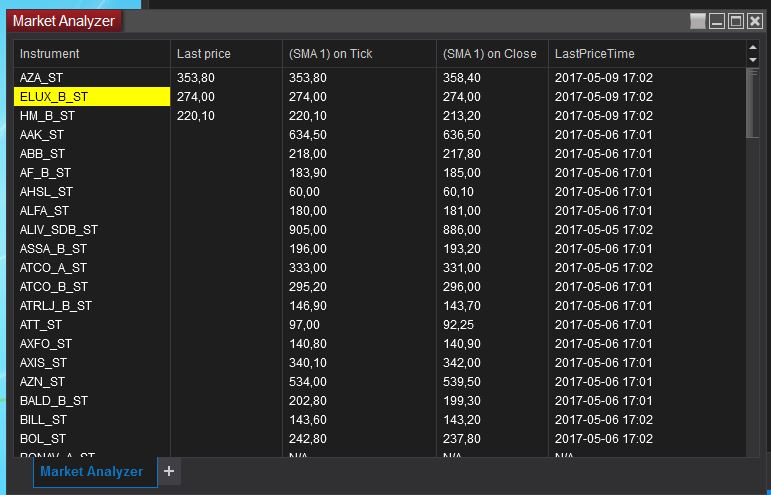Sort by the Instrument column header

click(50, 54)
